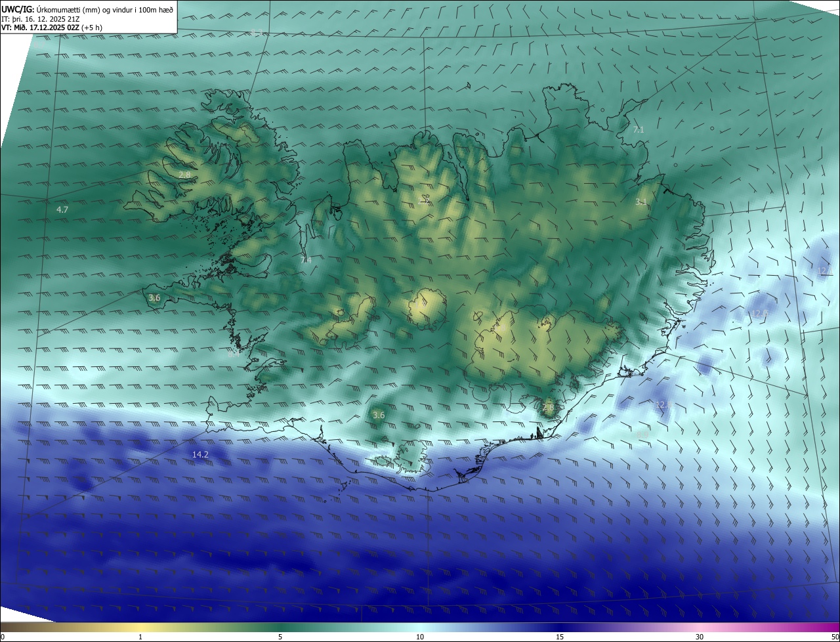The height and width of the screenshot is (642, 840).
Task: Click the colorbar tick label '5'
Action: [x=280, y=637]
